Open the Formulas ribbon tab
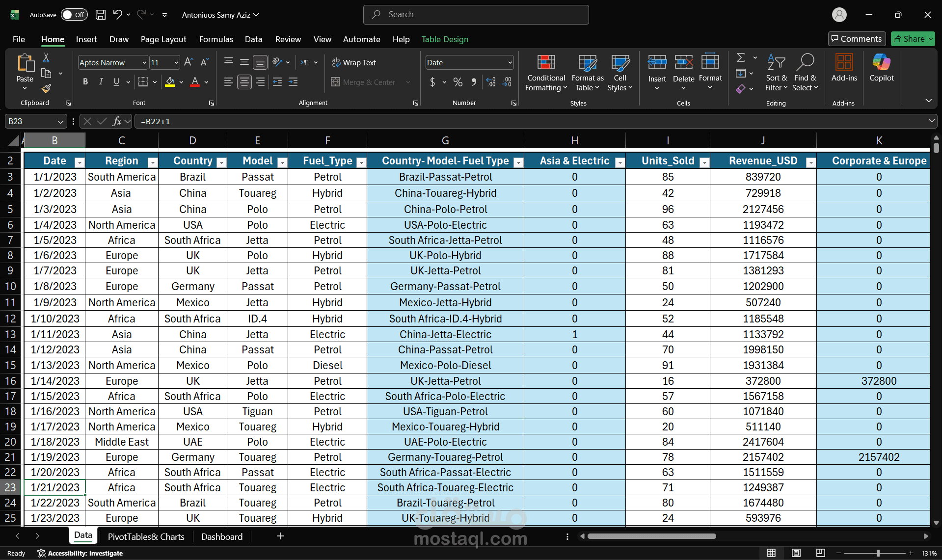This screenshot has height=560, width=942. point(216,39)
